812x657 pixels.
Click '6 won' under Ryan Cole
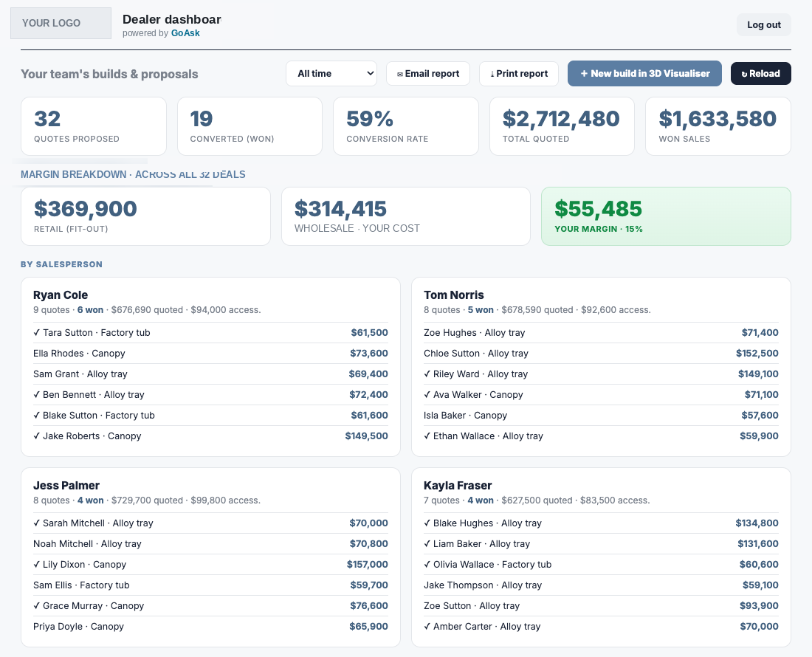click(90, 310)
